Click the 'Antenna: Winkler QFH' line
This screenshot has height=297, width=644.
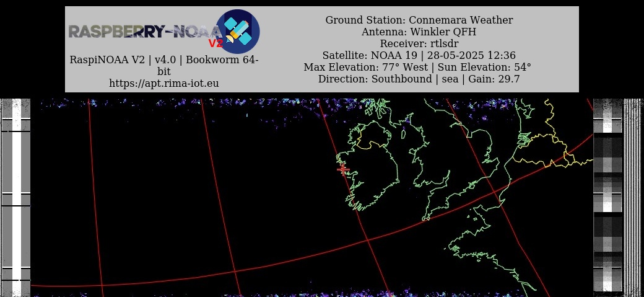(419, 32)
